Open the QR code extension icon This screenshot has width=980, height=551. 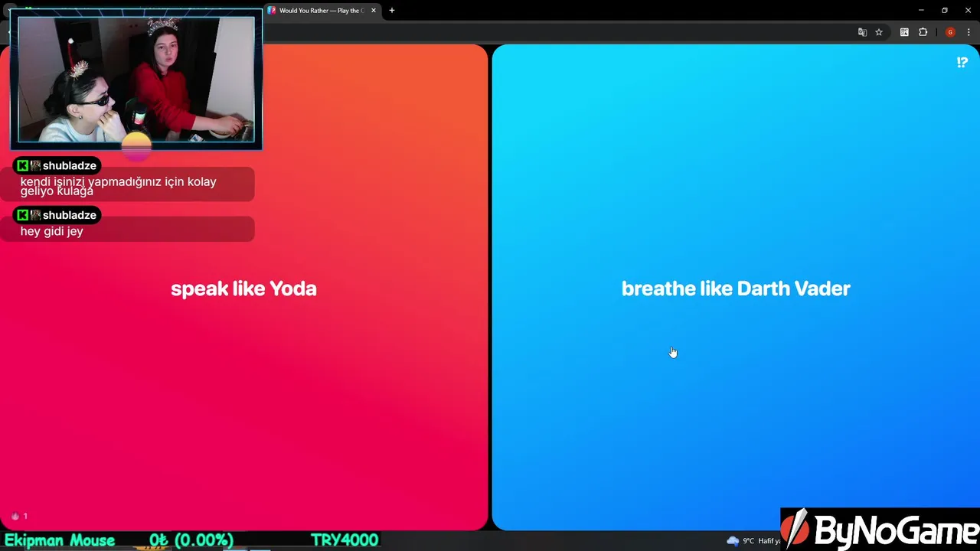(x=904, y=32)
